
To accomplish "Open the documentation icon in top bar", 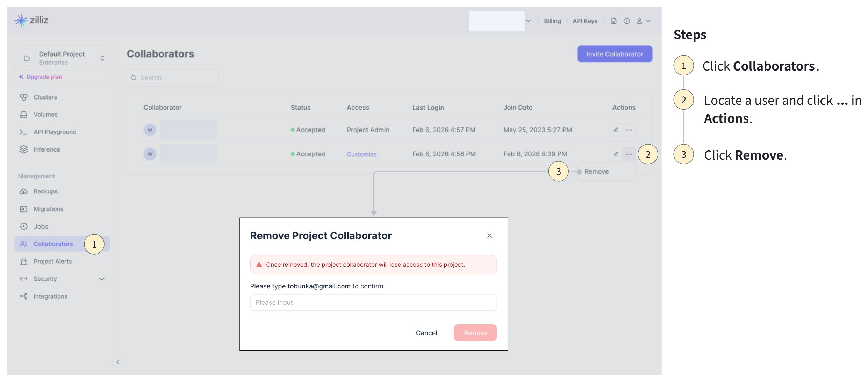I will pos(614,21).
